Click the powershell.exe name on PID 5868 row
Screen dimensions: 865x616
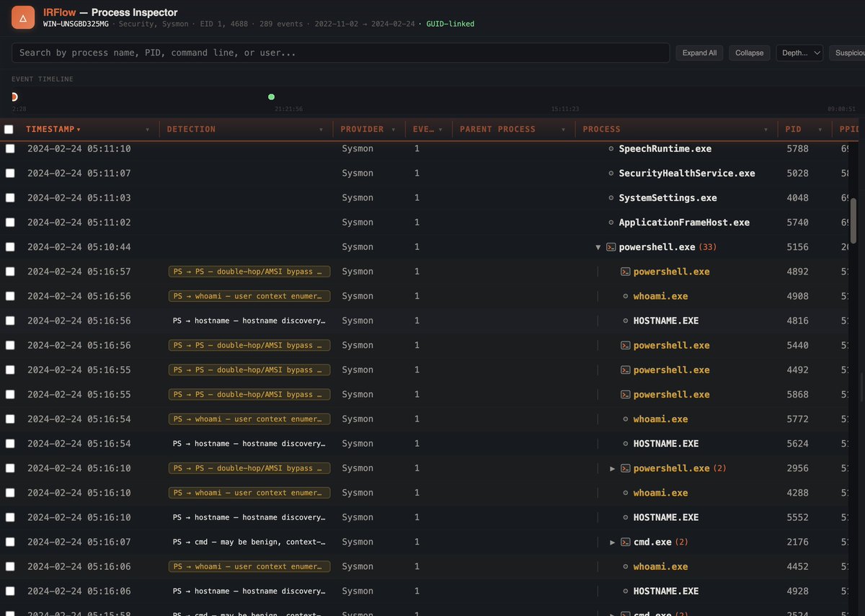(x=671, y=394)
